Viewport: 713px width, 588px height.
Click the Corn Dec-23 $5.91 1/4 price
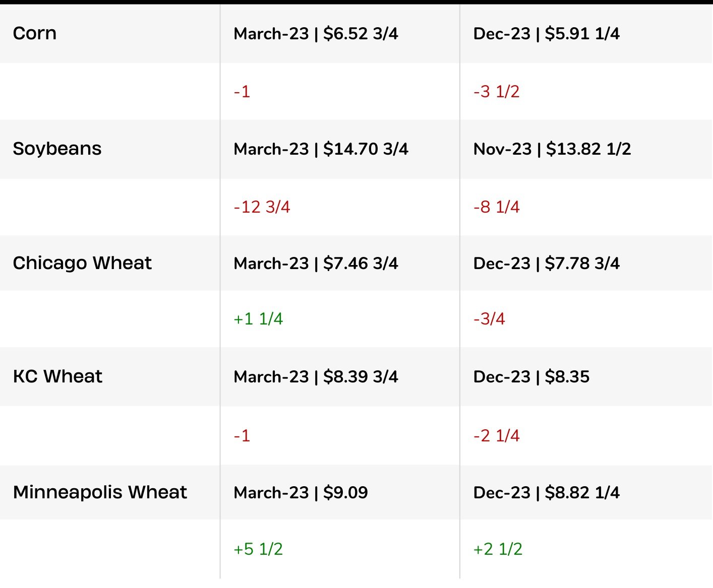point(547,34)
